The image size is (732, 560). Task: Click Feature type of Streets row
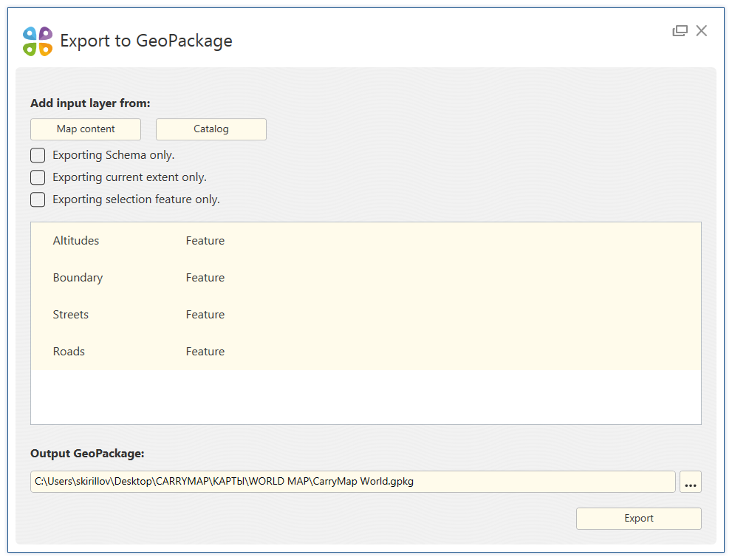[x=205, y=314]
